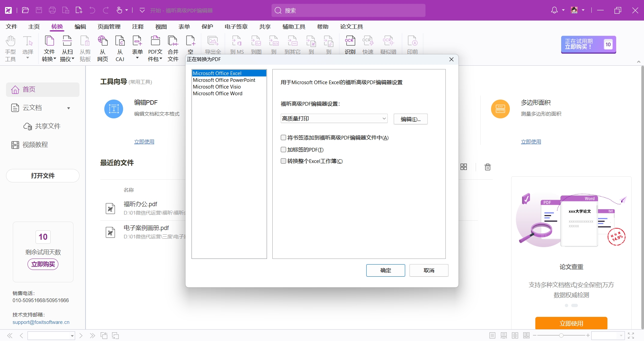The image size is (644, 341).
Task: Click the 合并文件 combine files icon
Action: tap(173, 49)
